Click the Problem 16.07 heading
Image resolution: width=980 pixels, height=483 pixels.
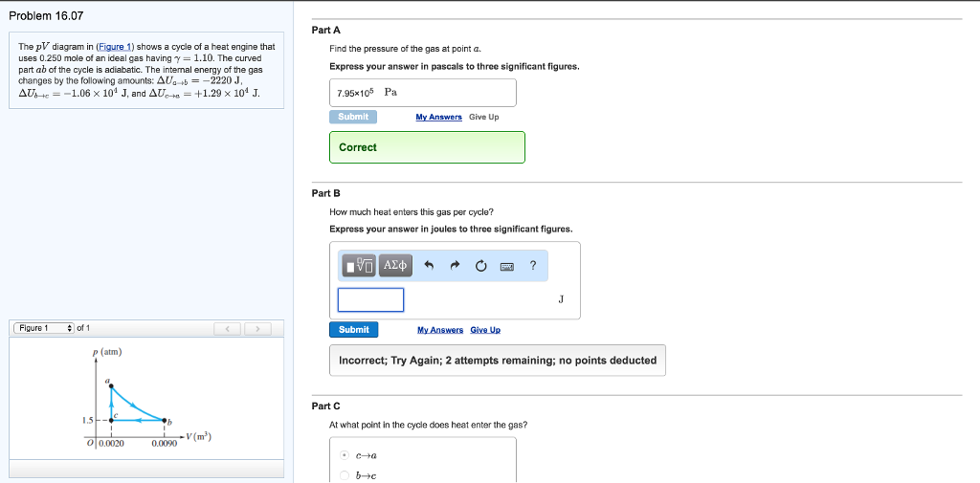[x=46, y=15]
